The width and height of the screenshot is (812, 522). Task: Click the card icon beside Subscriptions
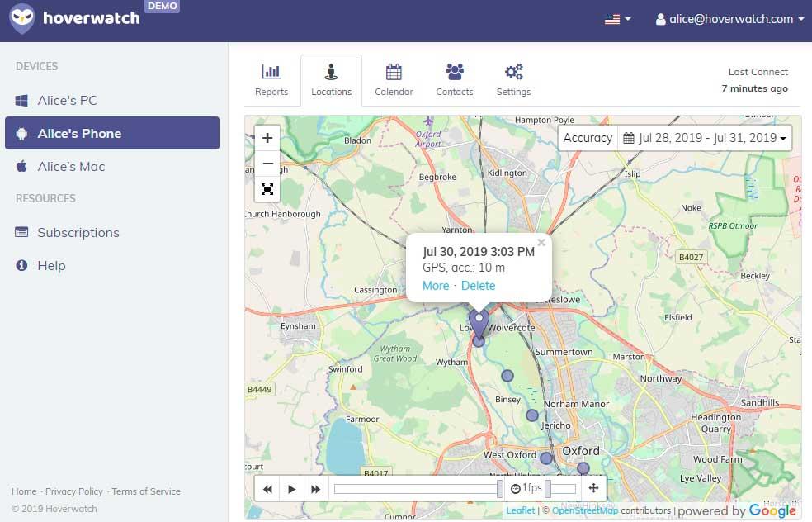pyautogui.click(x=21, y=232)
